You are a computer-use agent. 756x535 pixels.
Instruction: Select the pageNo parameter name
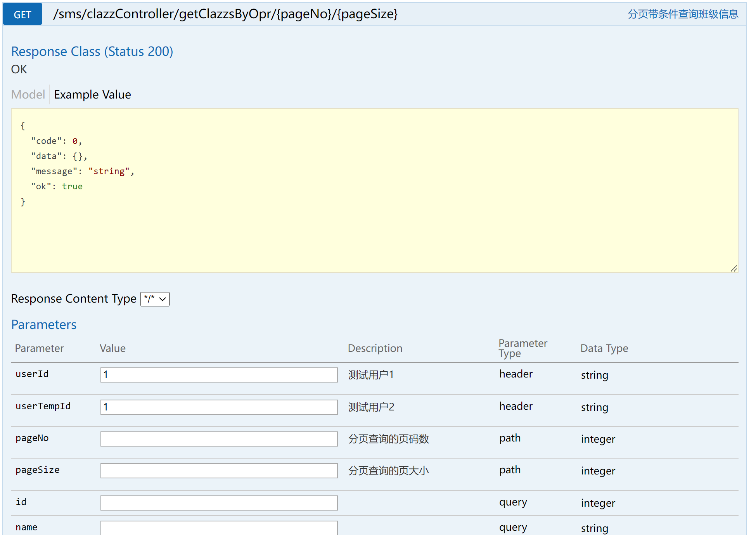pos(32,438)
